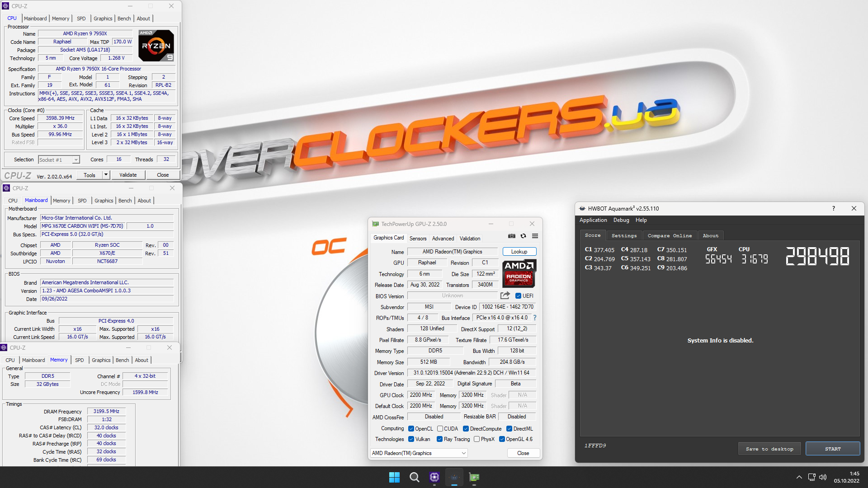
Task: Click the Validate button in CPU-Z
Action: pyautogui.click(x=128, y=175)
